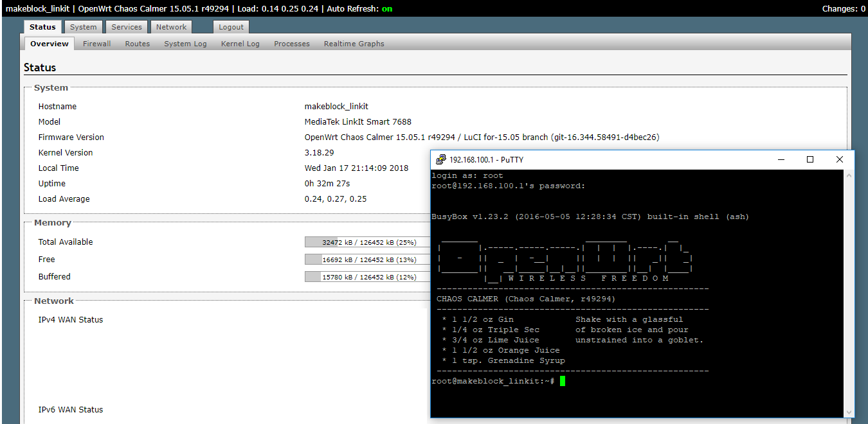The width and height of the screenshot is (868, 424).
Task: View the System Log subtab
Action: [x=185, y=44]
